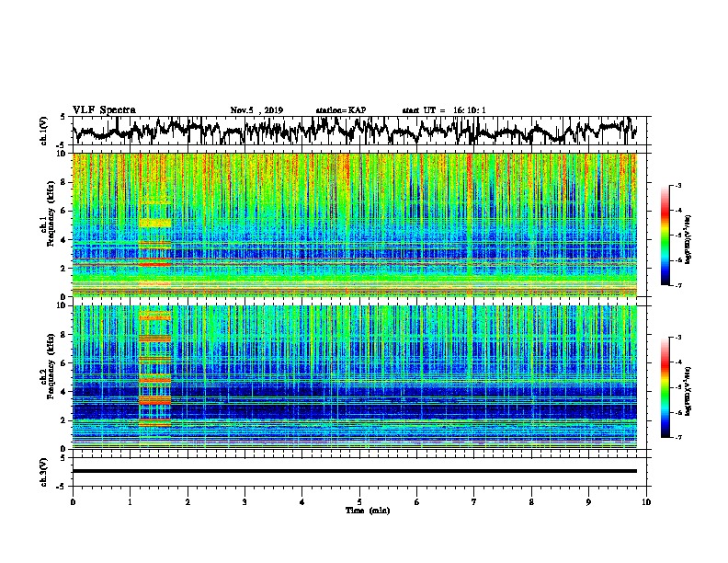The width and height of the screenshot is (728, 563).
Task: Click the time axis tick label '10'
Action: [x=646, y=502]
